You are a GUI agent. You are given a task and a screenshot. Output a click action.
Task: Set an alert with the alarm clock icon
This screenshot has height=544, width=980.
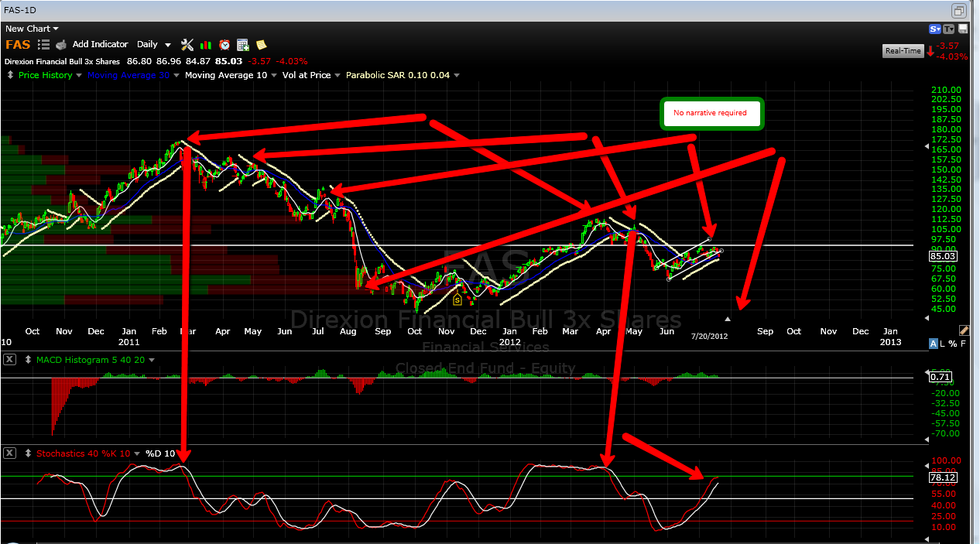[224, 45]
